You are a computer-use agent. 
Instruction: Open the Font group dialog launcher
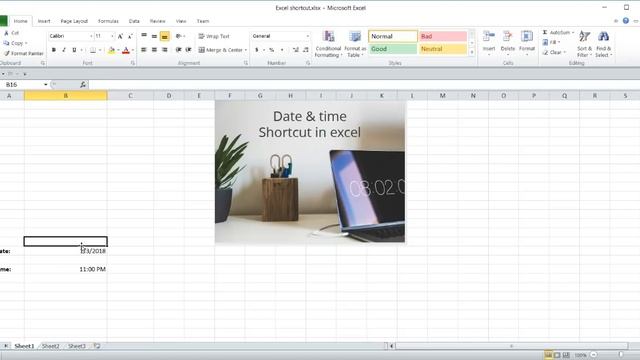133,63
